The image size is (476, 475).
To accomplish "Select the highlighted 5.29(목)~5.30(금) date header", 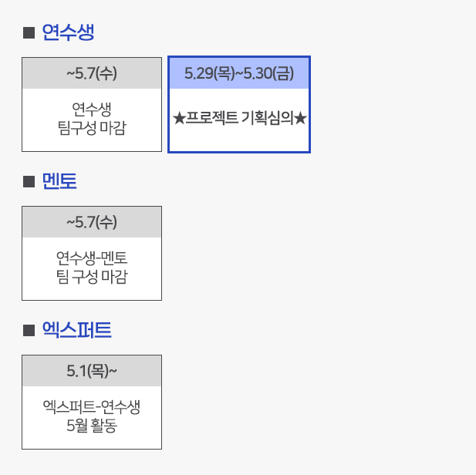I will coord(239,73).
